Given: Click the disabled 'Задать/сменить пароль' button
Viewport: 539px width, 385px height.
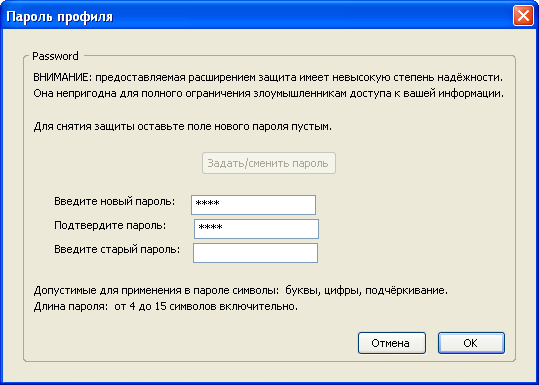Looking at the screenshot, I should (268, 163).
